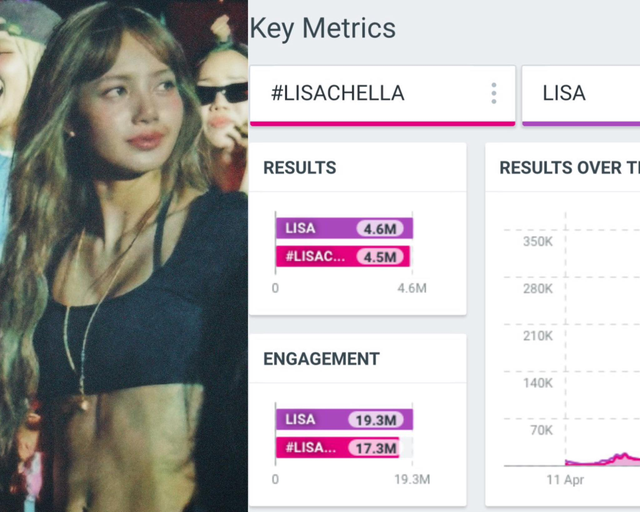The image size is (640, 512).
Task: Click the #LISAC... 4.5M results bar
Action: [x=342, y=256]
